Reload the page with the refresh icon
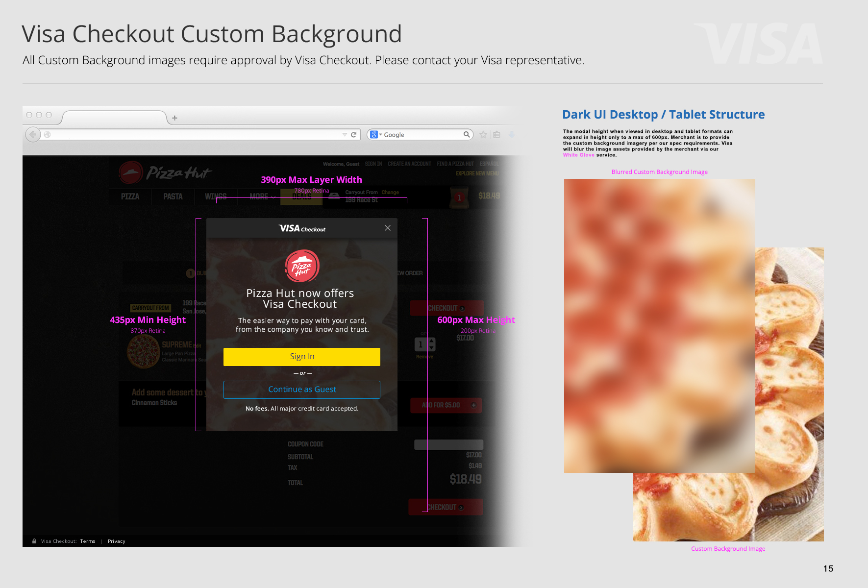 pos(353,134)
